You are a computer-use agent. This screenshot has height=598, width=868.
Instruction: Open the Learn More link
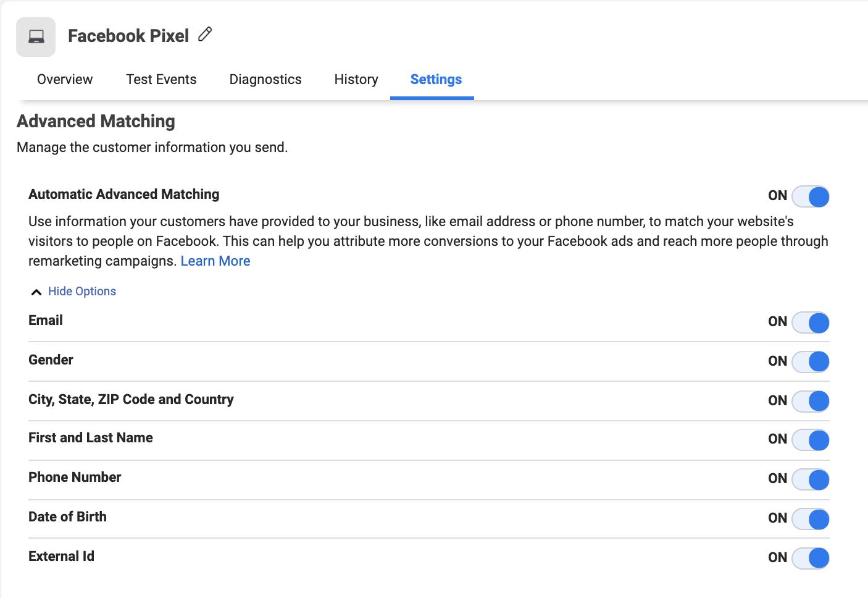pos(215,261)
